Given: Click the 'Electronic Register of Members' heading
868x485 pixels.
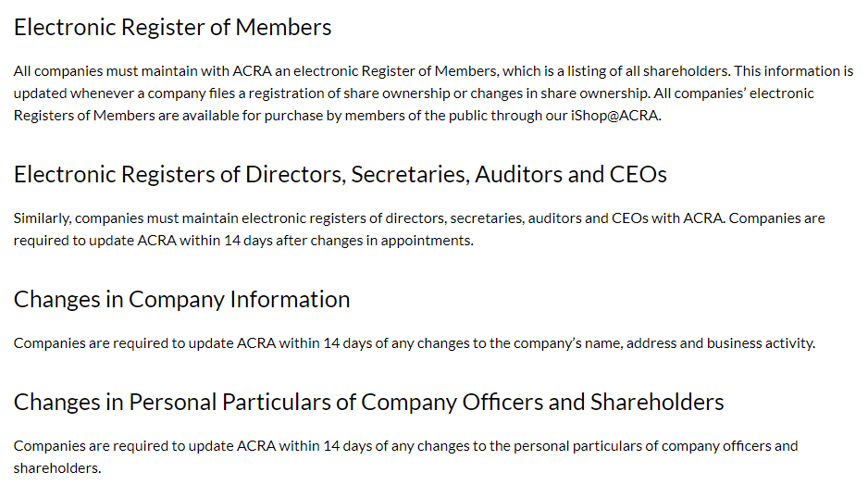Looking at the screenshot, I should [x=172, y=28].
